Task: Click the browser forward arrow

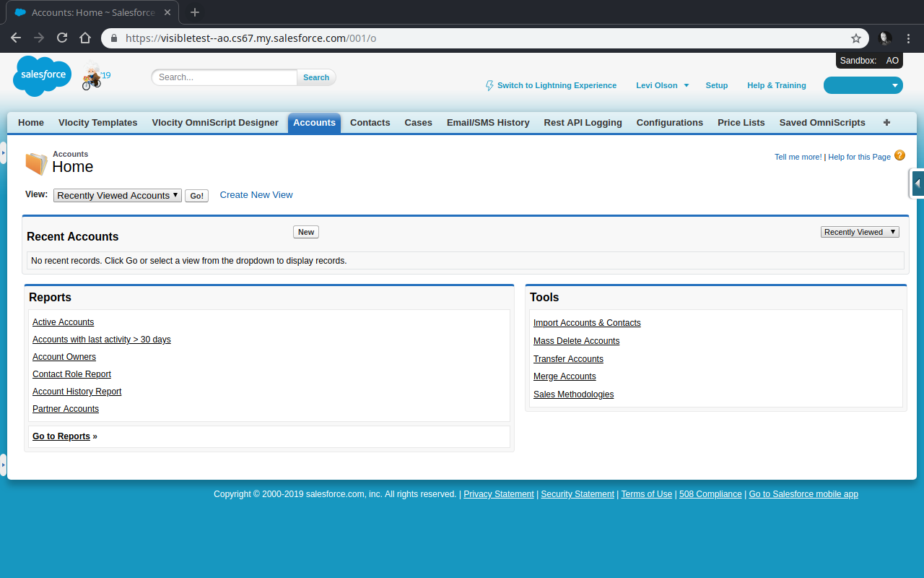Action: (39, 38)
